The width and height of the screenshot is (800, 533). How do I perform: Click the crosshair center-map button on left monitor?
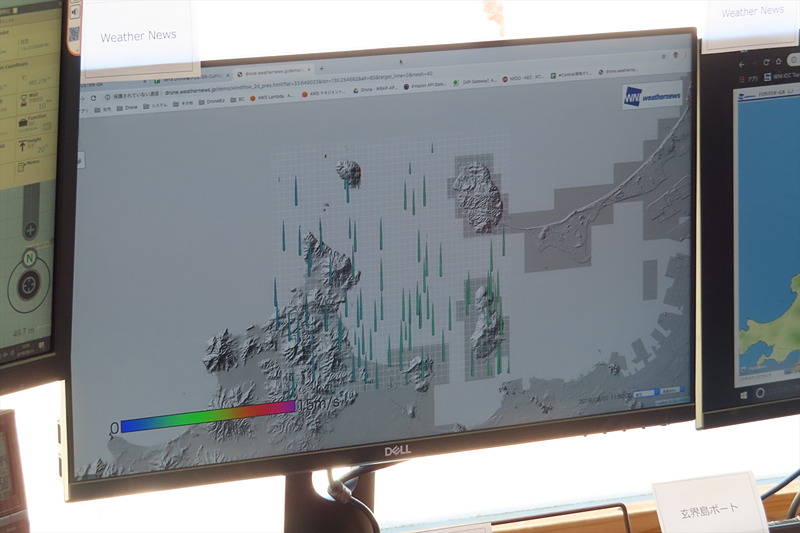pos(29,285)
